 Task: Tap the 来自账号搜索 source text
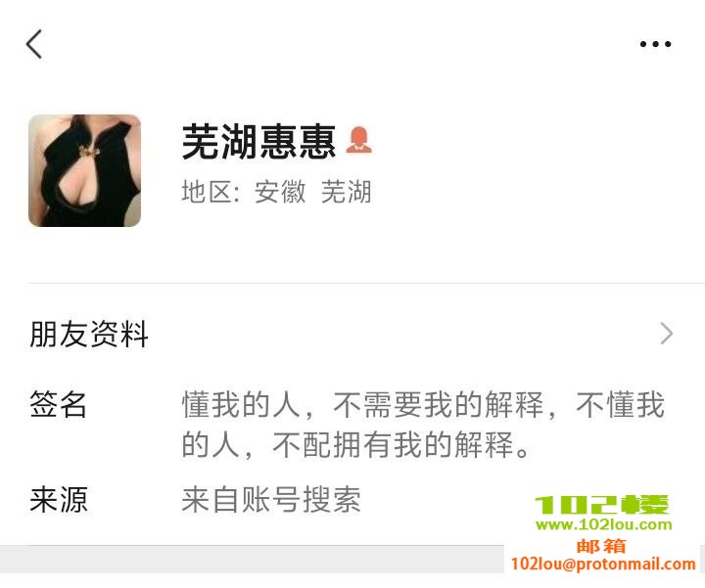271,499
